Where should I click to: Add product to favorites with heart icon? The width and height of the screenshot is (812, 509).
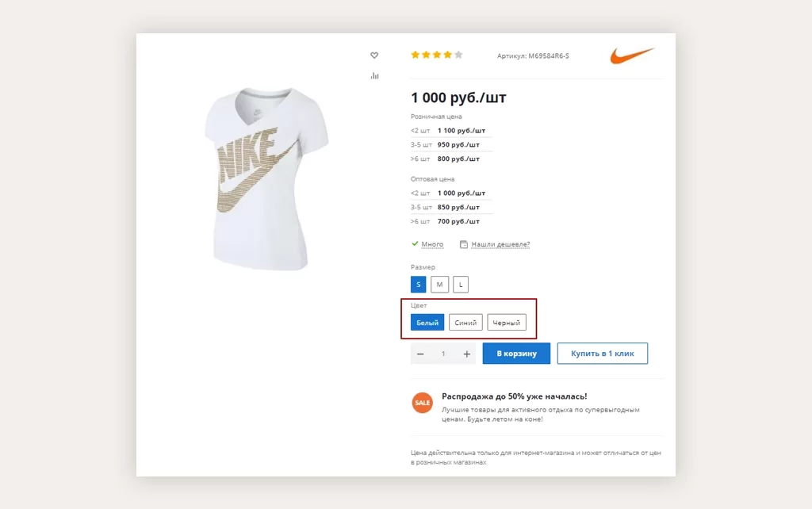(x=374, y=55)
